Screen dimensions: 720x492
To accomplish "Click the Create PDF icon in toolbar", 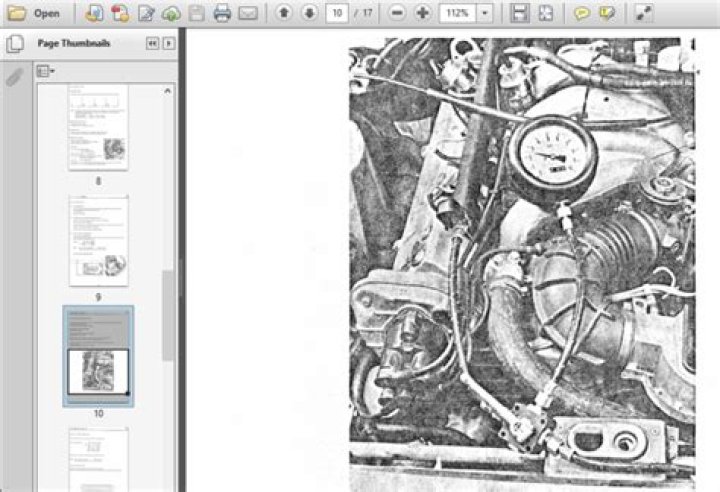I will click(x=120, y=13).
